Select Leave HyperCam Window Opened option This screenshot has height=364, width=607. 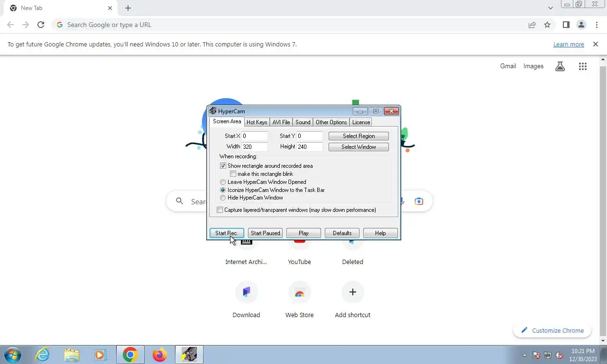coord(223,182)
